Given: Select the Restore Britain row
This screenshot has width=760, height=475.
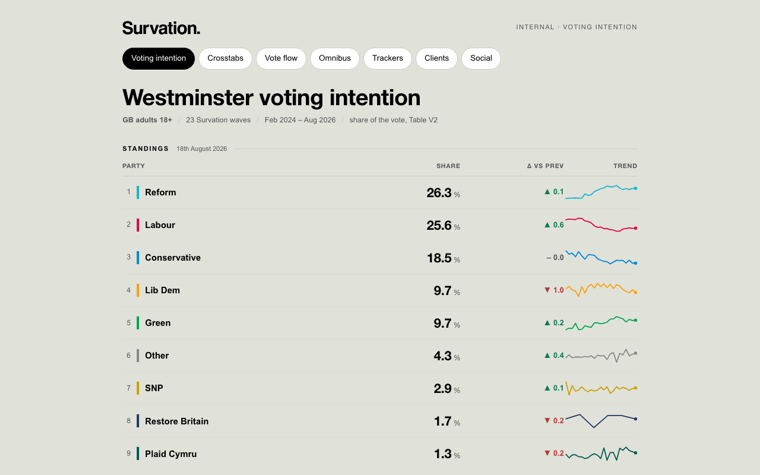Looking at the screenshot, I should click(380, 421).
